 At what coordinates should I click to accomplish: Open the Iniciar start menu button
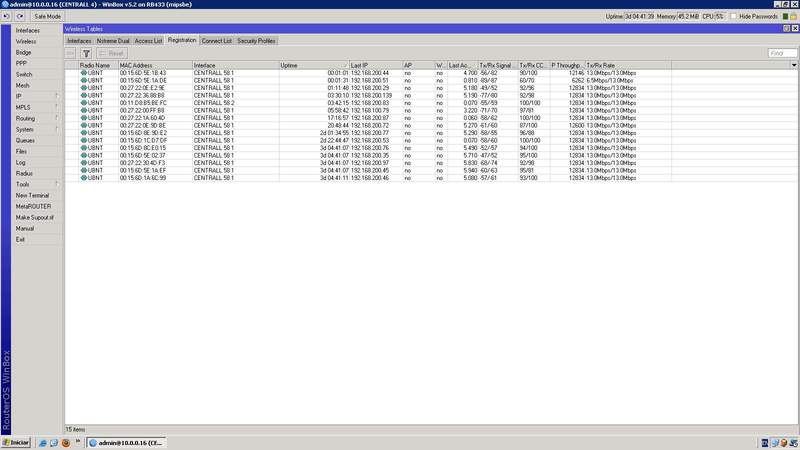point(16,443)
